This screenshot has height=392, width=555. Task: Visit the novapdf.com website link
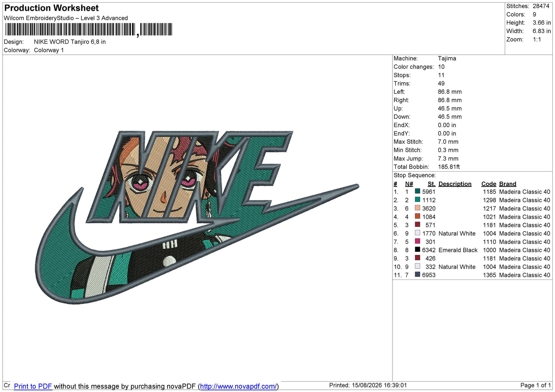(x=238, y=386)
